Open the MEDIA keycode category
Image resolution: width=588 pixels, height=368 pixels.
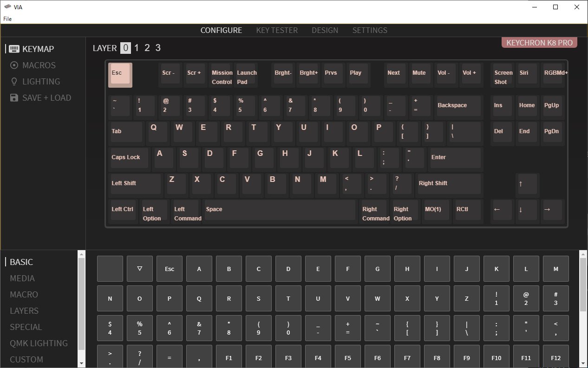tap(22, 278)
